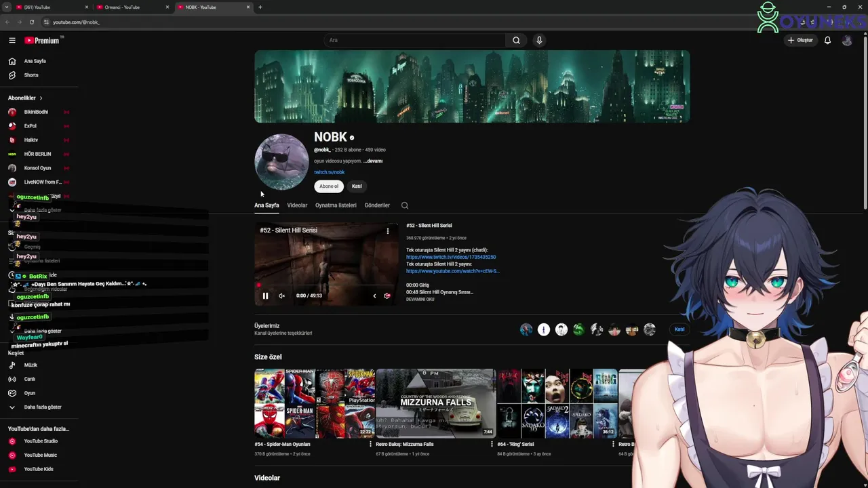Open the Müzik explore category
Viewport: 868px width, 488px height.
[x=31, y=365]
